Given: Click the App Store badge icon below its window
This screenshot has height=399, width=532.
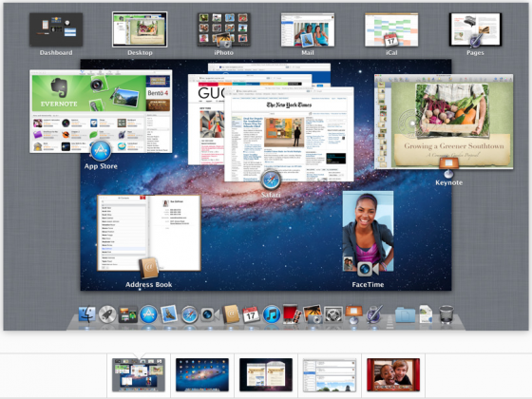Looking at the screenshot, I should [x=101, y=150].
